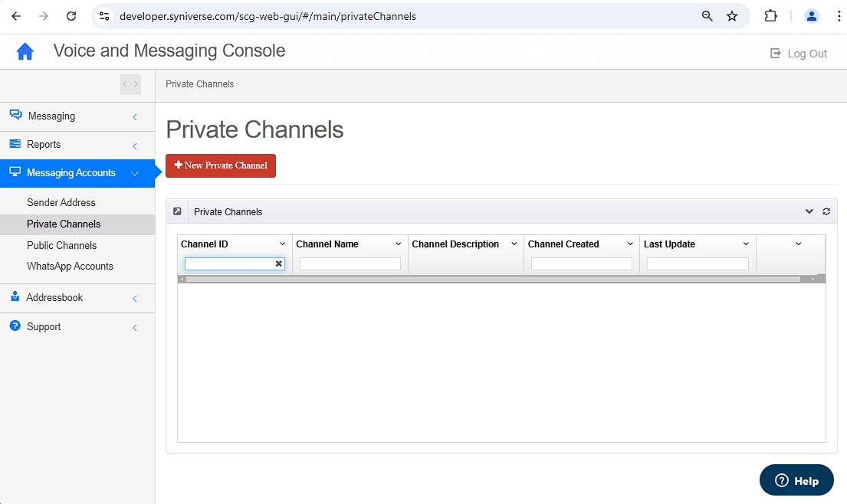Focus the Channel Created filter field
Viewport: 847px width, 504px height.
(x=582, y=263)
